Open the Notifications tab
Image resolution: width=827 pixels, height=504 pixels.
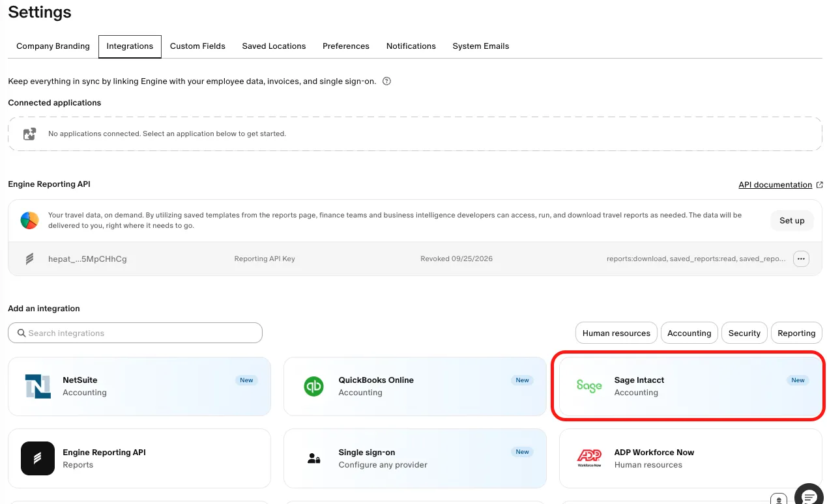(x=411, y=46)
